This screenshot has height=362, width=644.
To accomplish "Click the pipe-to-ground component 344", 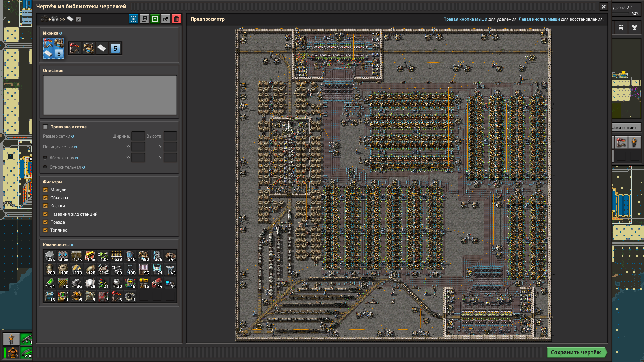I will point(170,256).
